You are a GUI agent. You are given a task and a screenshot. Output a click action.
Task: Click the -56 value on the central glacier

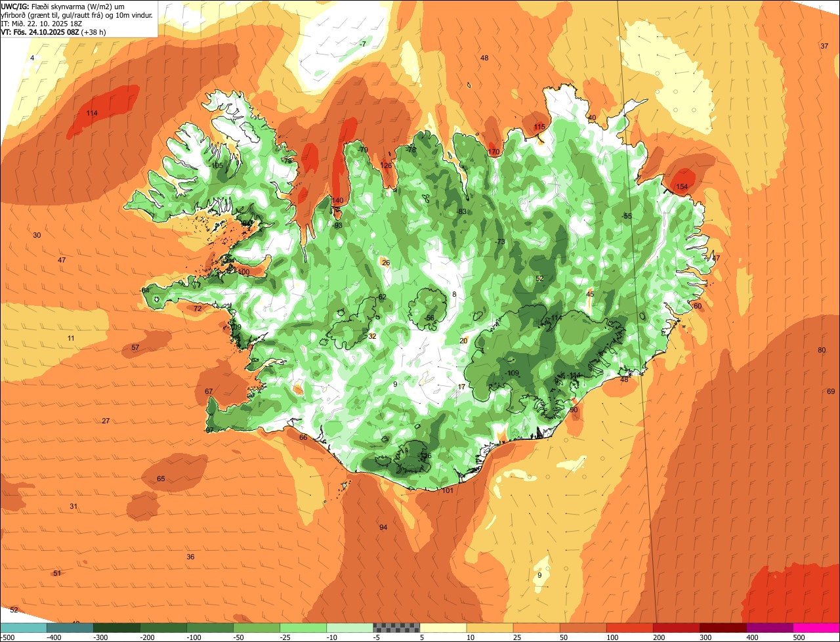coord(429,318)
